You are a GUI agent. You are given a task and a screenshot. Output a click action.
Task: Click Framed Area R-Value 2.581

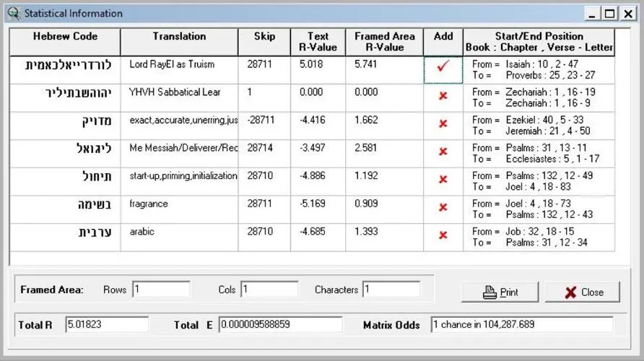pyautogui.click(x=365, y=148)
